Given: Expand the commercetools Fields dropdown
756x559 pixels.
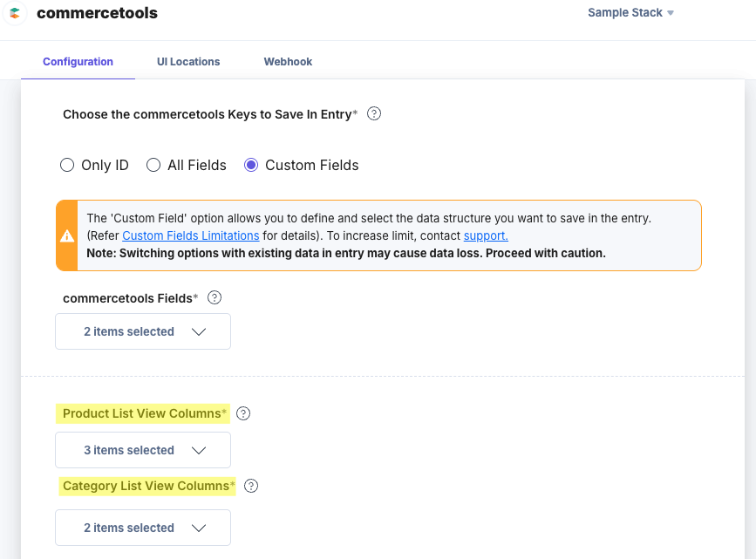Looking at the screenshot, I should point(143,331).
